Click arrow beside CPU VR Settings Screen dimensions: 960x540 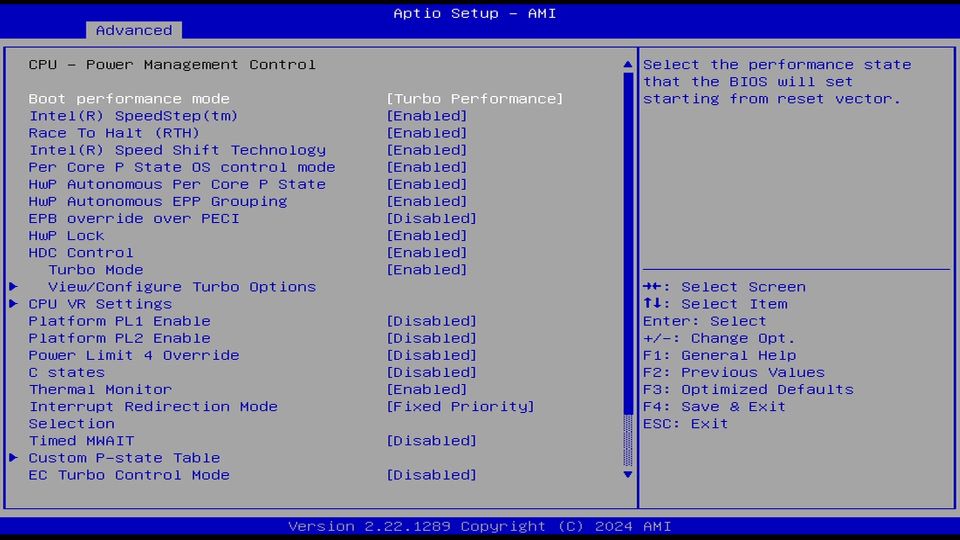click(x=13, y=304)
